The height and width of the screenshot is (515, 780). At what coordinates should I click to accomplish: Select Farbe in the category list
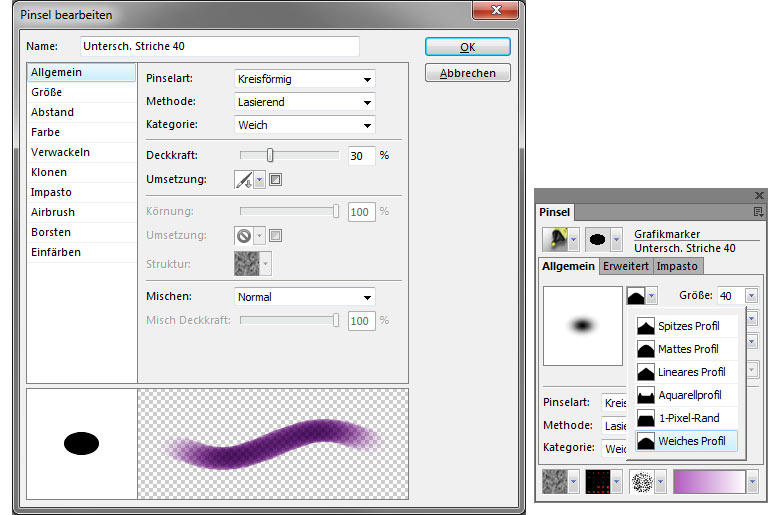pos(81,132)
